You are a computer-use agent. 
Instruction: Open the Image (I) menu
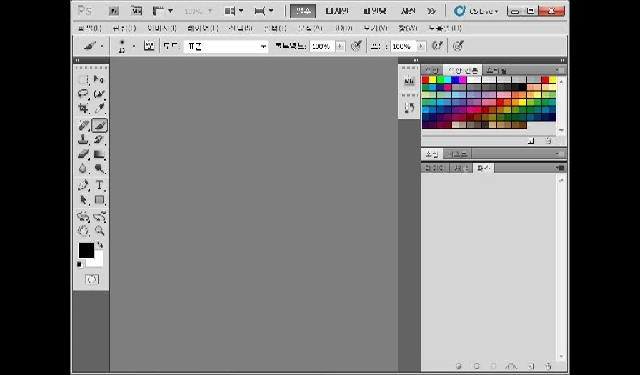(162, 28)
